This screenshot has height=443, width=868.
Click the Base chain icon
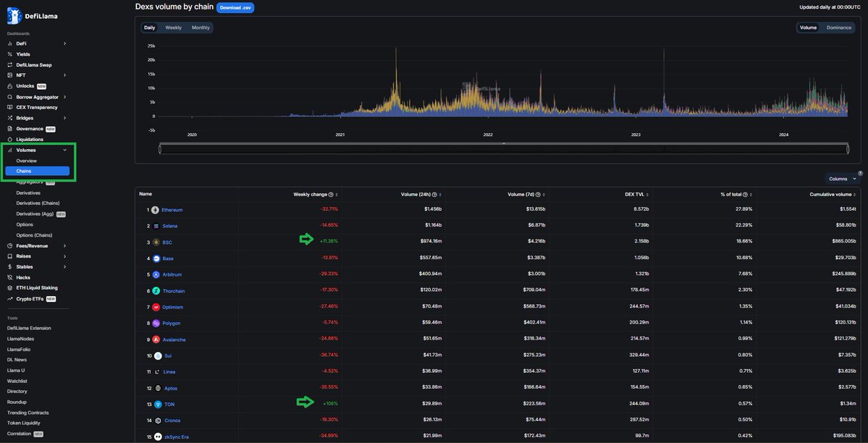156,258
